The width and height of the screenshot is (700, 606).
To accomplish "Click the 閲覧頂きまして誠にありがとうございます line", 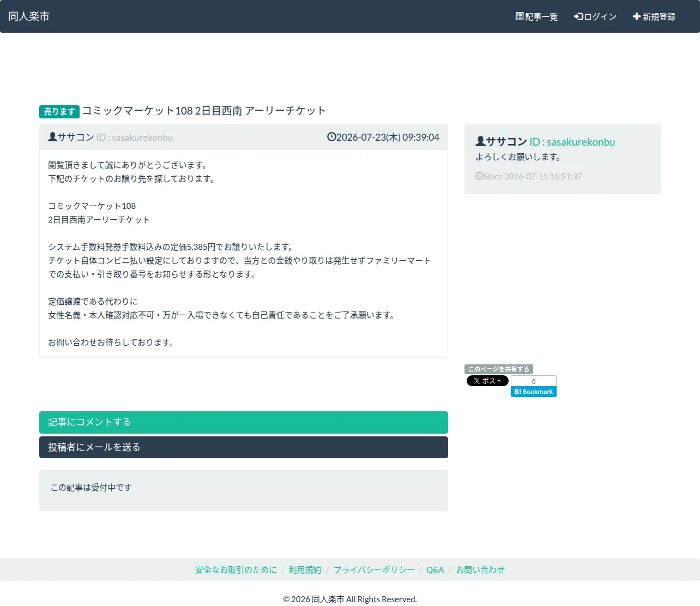I will tap(128, 165).
